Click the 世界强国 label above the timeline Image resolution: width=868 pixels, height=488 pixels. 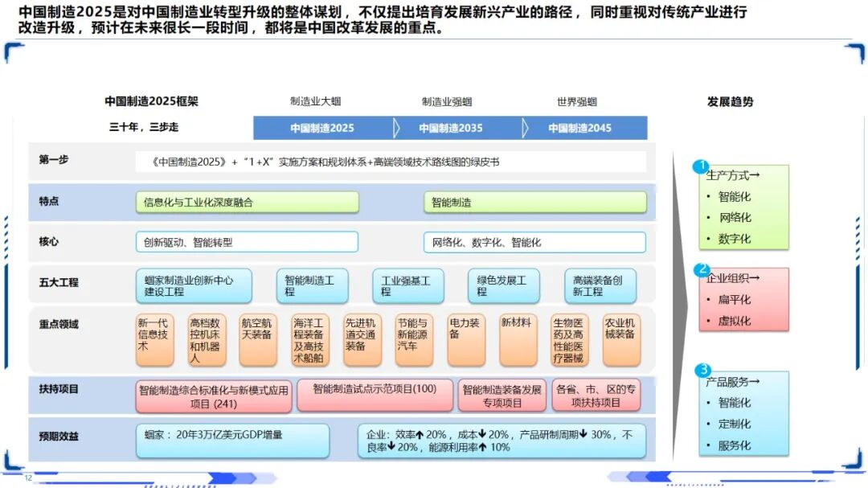point(577,102)
